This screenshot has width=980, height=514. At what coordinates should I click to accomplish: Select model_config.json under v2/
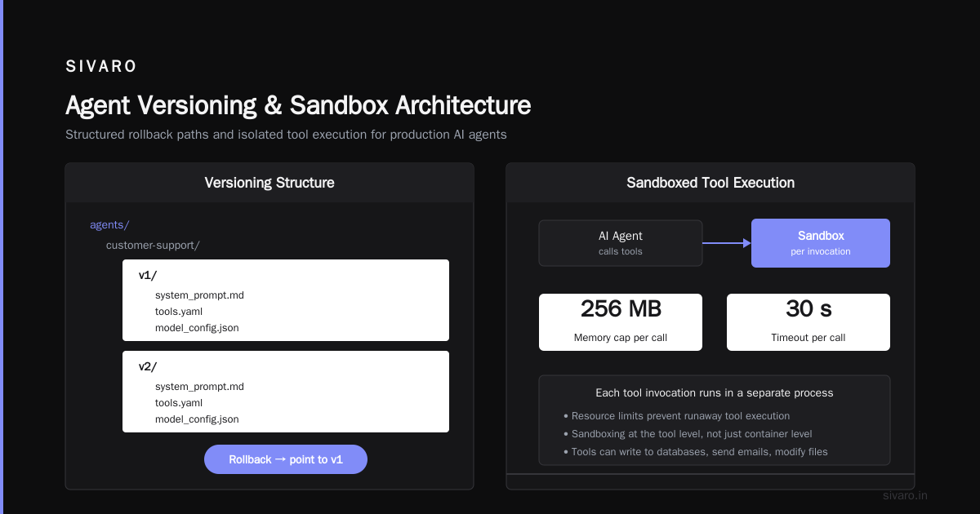point(197,419)
